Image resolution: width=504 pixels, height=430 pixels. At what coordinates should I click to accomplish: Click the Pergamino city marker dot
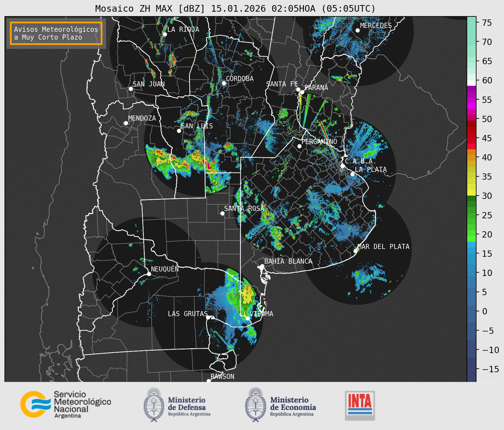299,146
